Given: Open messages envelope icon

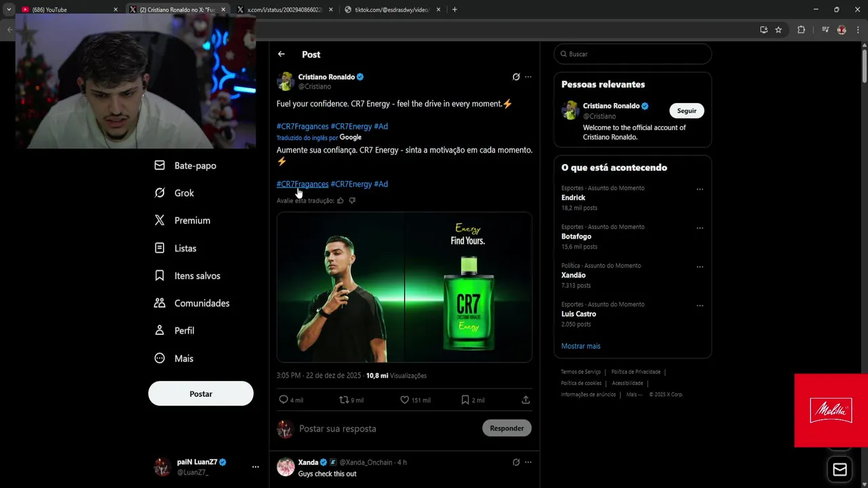Looking at the screenshot, I should pos(840,470).
